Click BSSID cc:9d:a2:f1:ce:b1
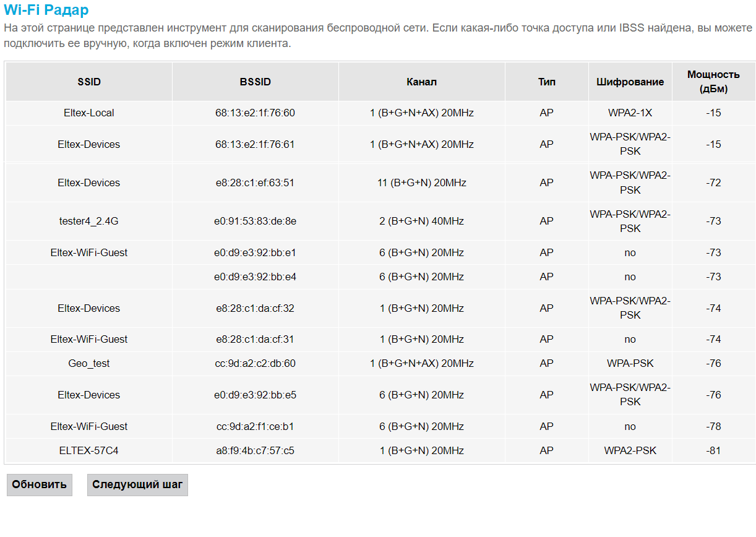The image size is (756, 537). (x=255, y=426)
